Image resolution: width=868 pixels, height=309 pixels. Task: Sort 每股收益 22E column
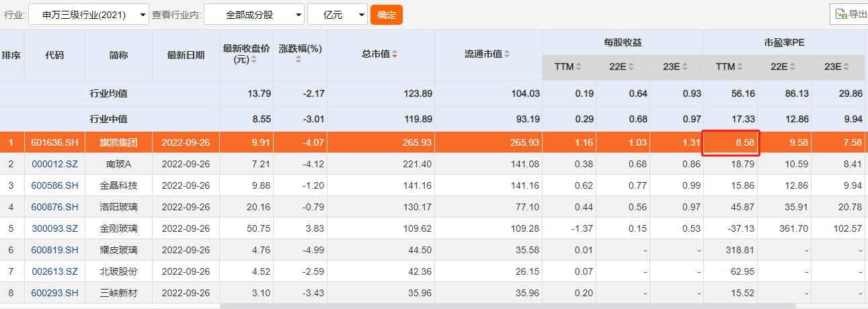[x=631, y=67]
